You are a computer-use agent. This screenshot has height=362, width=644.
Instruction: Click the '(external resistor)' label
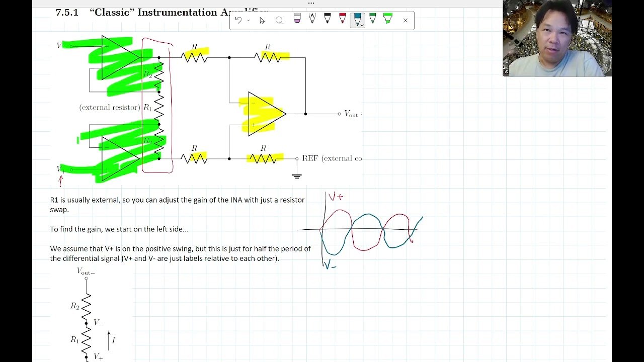point(110,107)
